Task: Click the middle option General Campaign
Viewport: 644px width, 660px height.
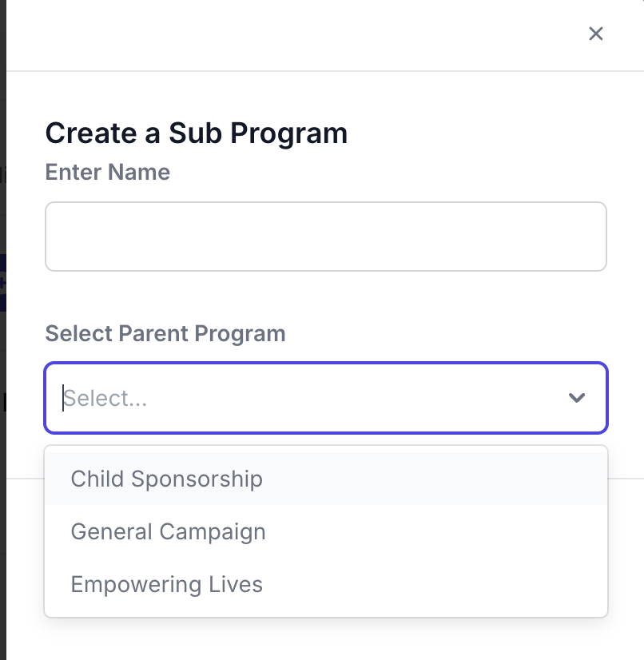Action: tap(168, 531)
